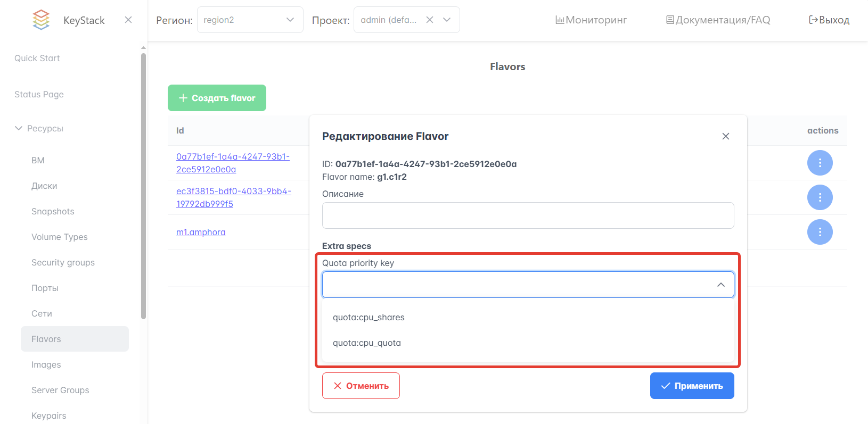Open actions menu for flavor ec3f3815
The image size is (868, 424).
point(820,197)
